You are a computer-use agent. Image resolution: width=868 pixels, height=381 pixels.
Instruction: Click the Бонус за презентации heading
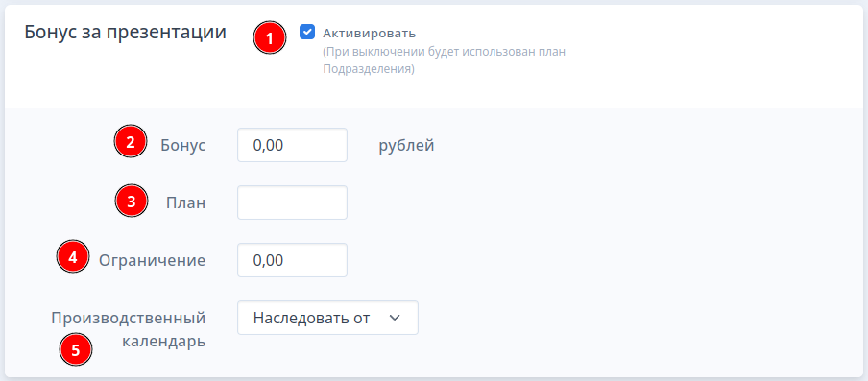tap(125, 32)
